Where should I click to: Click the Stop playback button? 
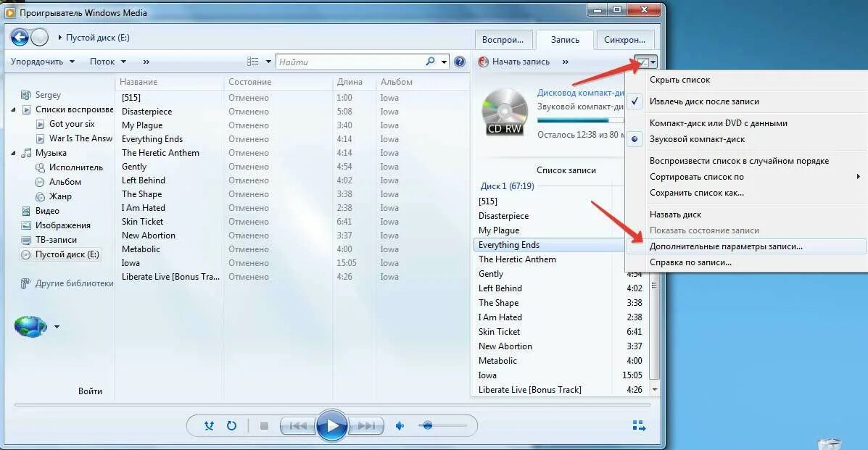[x=264, y=425]
